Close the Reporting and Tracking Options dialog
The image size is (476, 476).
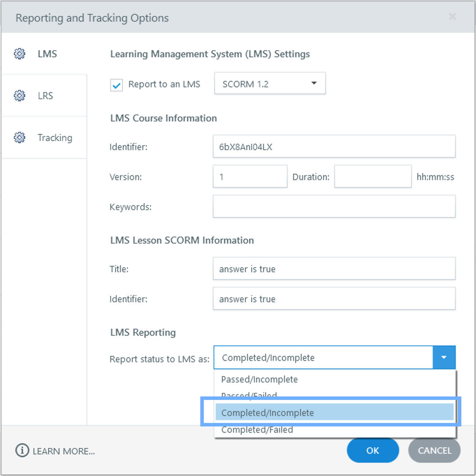point(452,17)
